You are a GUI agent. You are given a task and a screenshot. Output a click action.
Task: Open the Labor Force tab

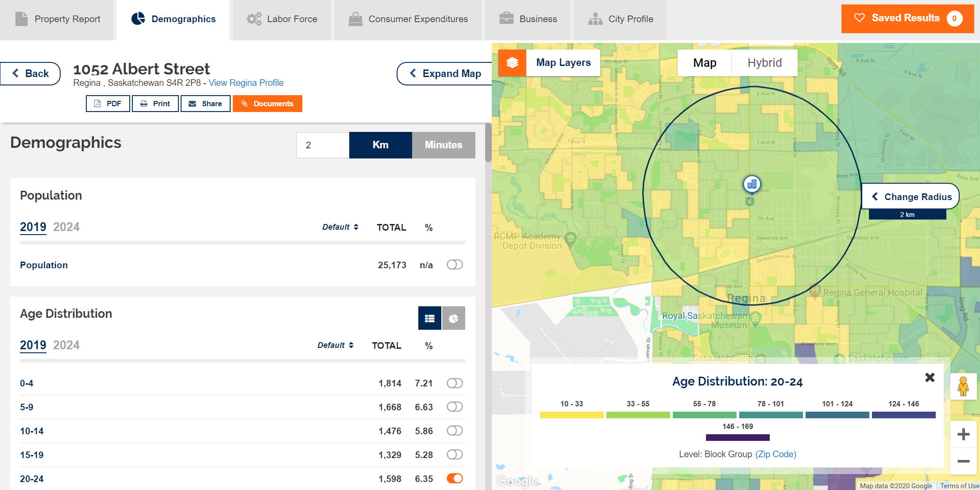(x=282, y=19)
